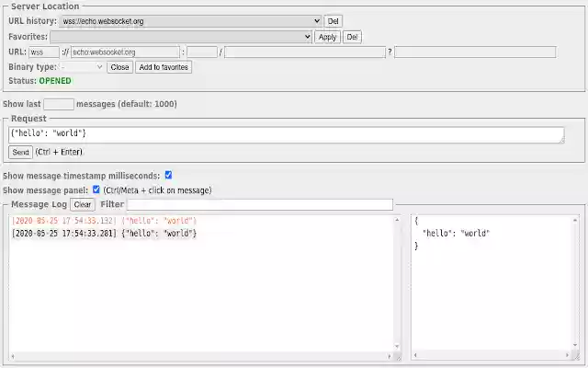Click the message log scroll down arrow
This screenshot has height=368, width=588.
397,346
